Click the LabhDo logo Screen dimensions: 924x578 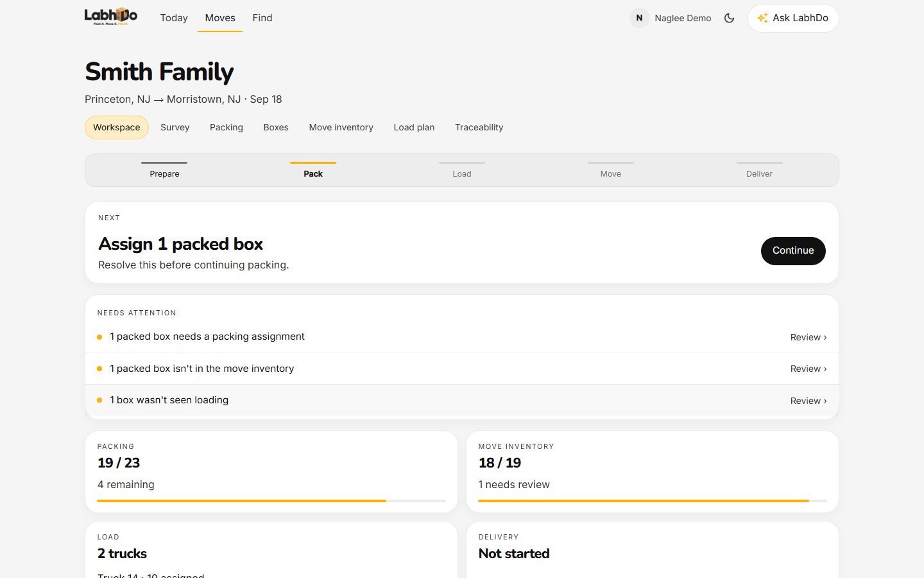[x=111, y=17]
